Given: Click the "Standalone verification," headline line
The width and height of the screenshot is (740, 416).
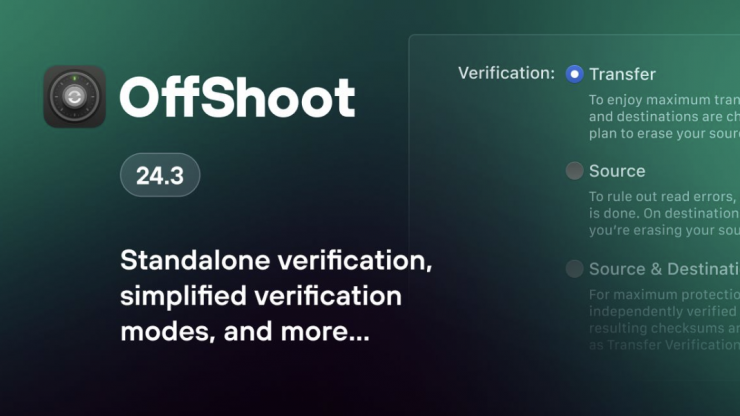Looking at the screenshot, I should coord(276,260).
